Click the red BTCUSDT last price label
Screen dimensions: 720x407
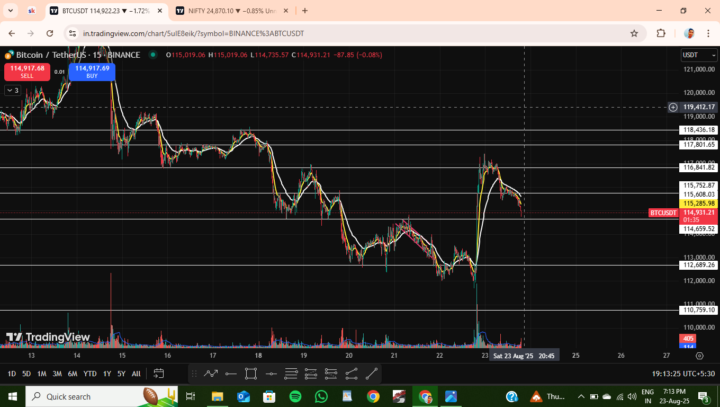click(663, 213)
